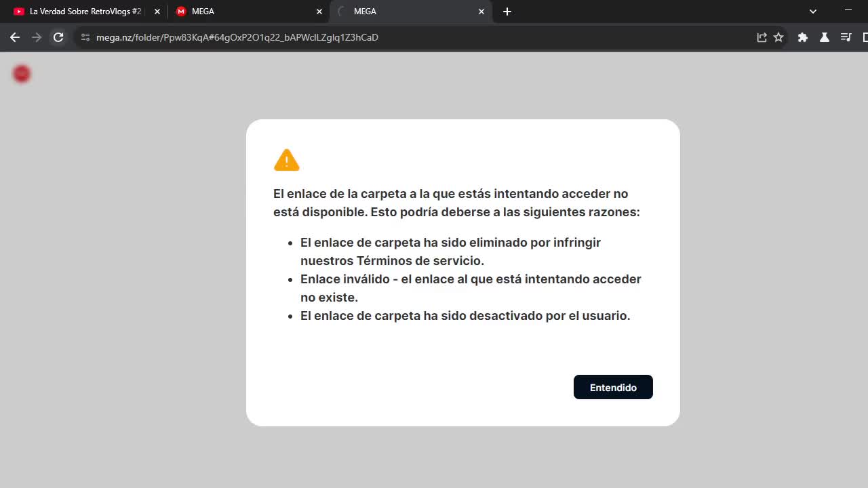The height and width of the screenshot is (488, 868).
Task: Click the yellow warning triangle icon
Action: point(286,160)
